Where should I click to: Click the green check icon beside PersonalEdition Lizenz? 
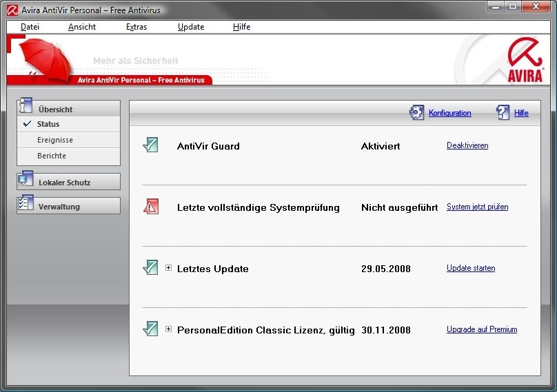point(150,329)
